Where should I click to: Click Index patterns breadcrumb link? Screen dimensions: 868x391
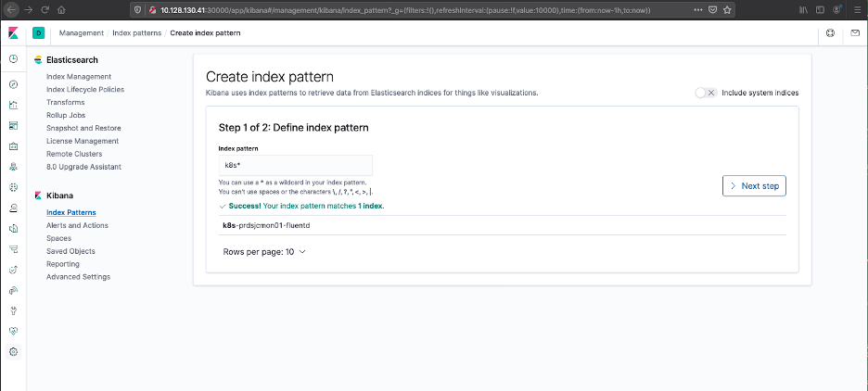[x=137, y=33]
